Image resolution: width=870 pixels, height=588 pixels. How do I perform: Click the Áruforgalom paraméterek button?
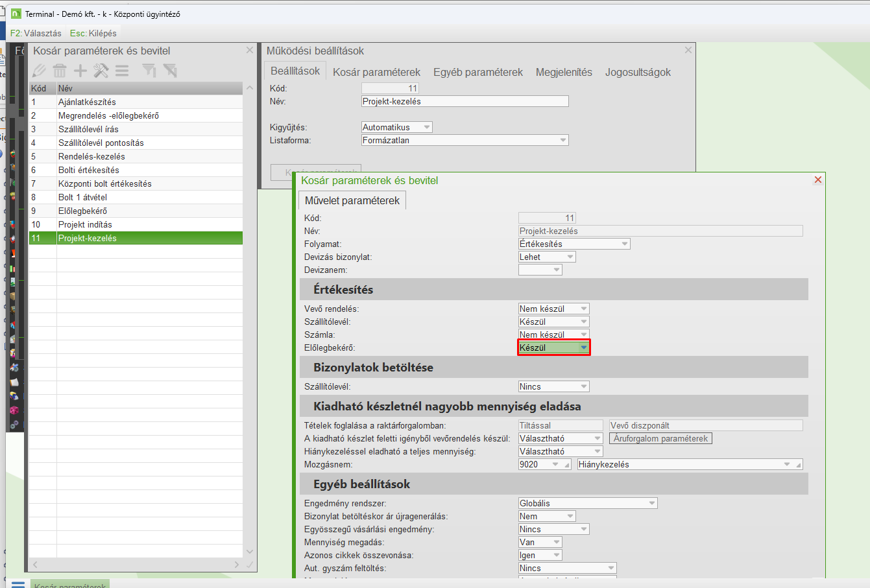[x=660, y=439]
